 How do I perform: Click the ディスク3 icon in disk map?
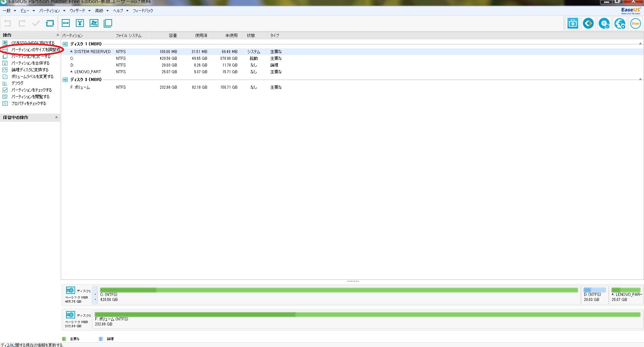pyautogui.click(x=70, y=314)
